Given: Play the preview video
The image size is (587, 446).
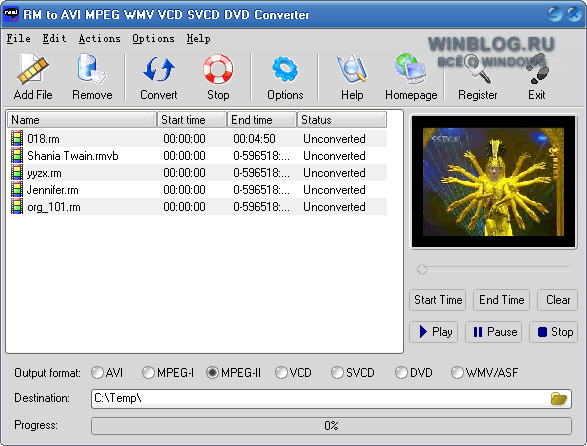Looking at the screenshot, I should click(x=434, y=332).
